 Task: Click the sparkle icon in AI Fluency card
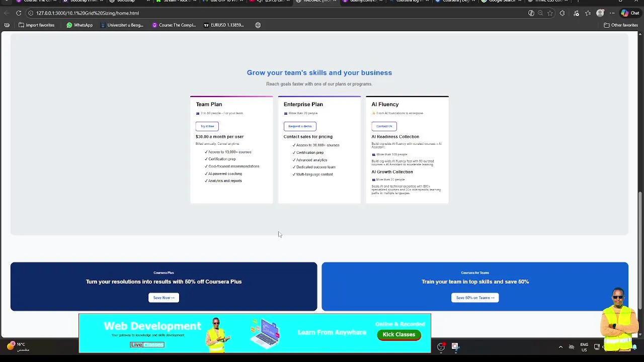(x=374, y=114)
